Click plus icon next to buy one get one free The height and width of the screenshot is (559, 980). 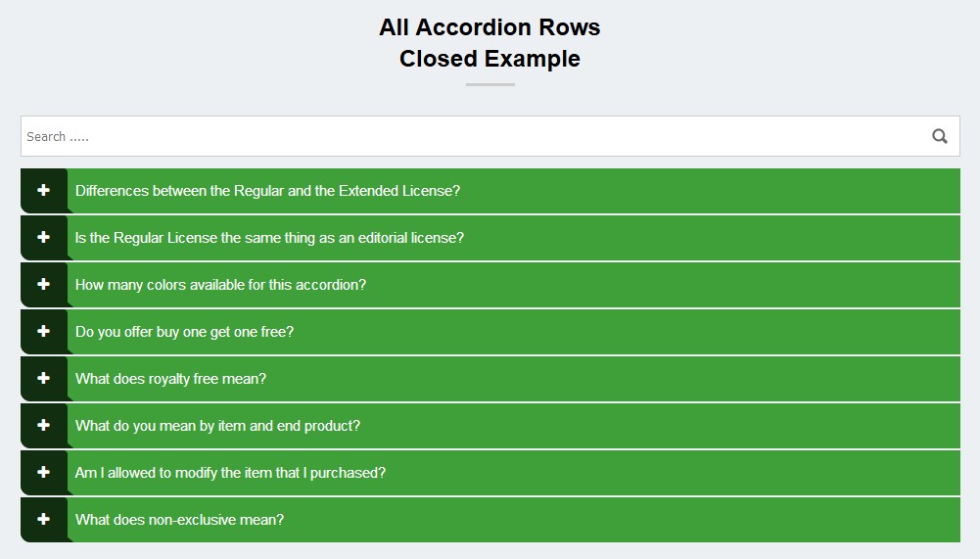(x=43, y=332)
